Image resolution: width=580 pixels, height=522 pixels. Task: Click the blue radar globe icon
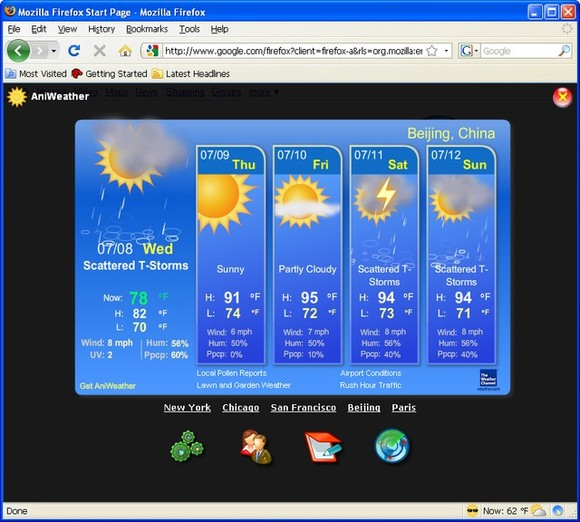coord(392,446)
